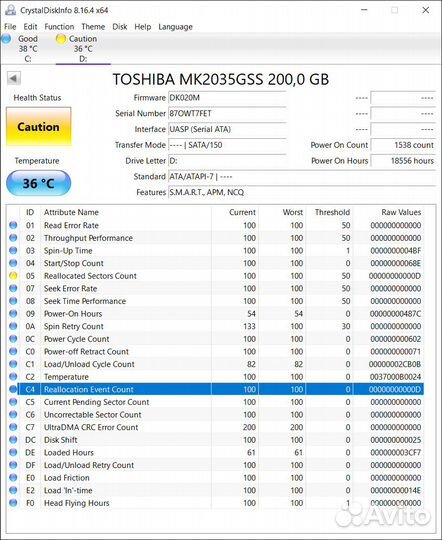Click the yellow icon for Reallocated Sectors Count

coord(13,276)
